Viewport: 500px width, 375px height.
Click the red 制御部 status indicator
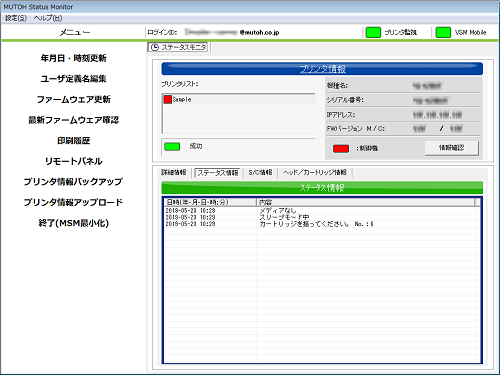[x=341, y=148]
